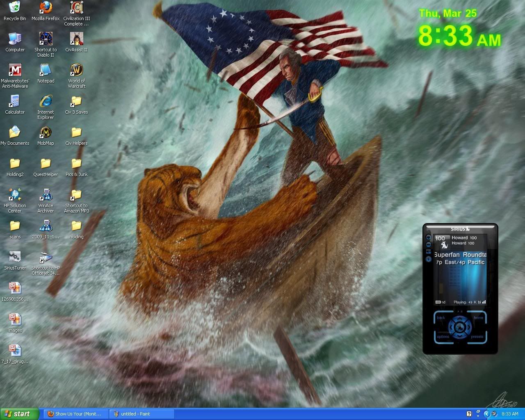The height and width of the screenshot is (420, 525).
Task: Toggle the Sirius player speaker mute icon
Action: pos(429,251)
